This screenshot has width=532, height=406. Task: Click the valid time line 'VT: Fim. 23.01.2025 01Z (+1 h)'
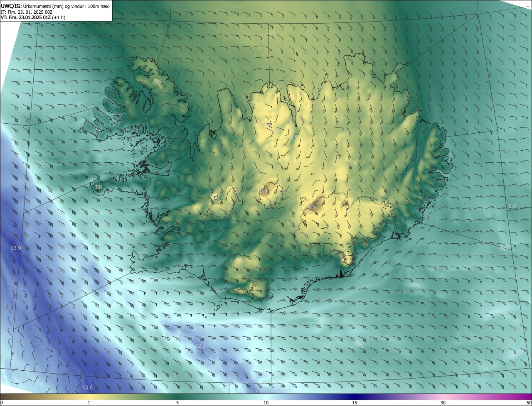click(33, 17)
